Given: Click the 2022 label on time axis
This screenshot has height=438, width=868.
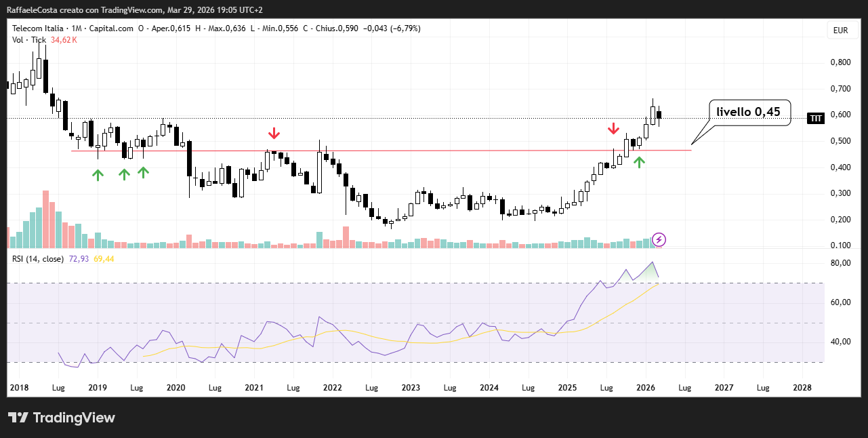Looking at the screenshot, I should click(332, 388).
